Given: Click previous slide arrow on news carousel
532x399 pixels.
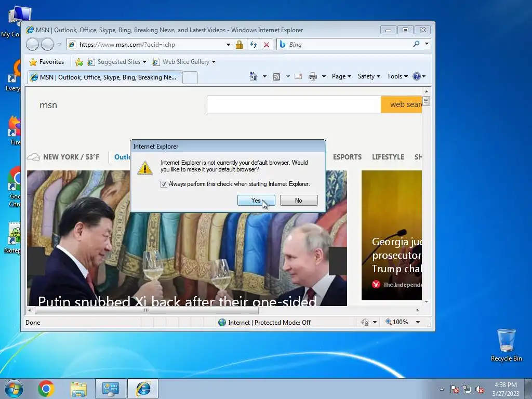Looking at the screenshot, I should (36, 261).
